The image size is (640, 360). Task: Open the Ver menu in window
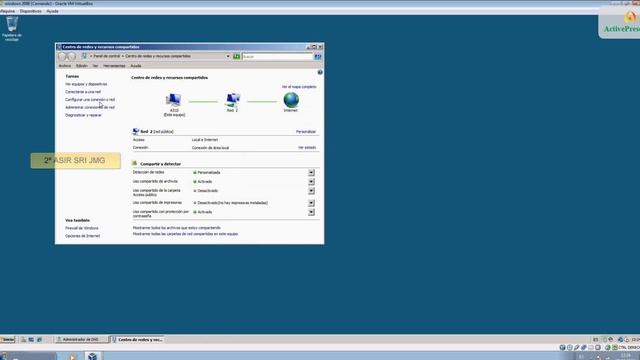click(95, 66)
